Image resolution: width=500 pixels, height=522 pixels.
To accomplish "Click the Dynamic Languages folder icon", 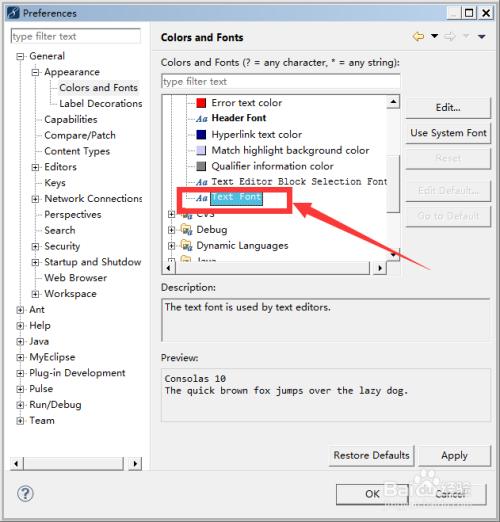I will [x=186, y=245].
